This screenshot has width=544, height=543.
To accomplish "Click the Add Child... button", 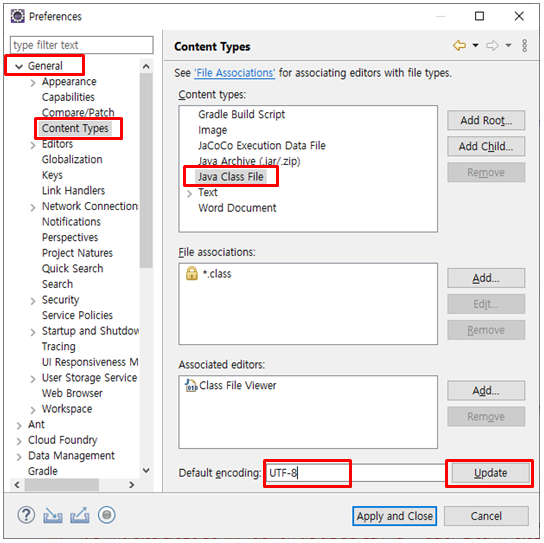I will (486, 146).
